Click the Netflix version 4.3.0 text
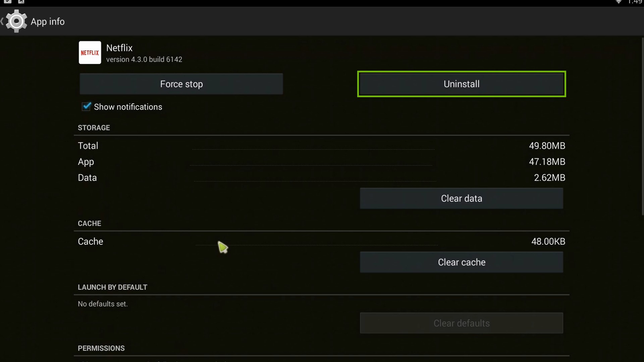The height and width of the screenshot is (362, 644). point(144,59)
